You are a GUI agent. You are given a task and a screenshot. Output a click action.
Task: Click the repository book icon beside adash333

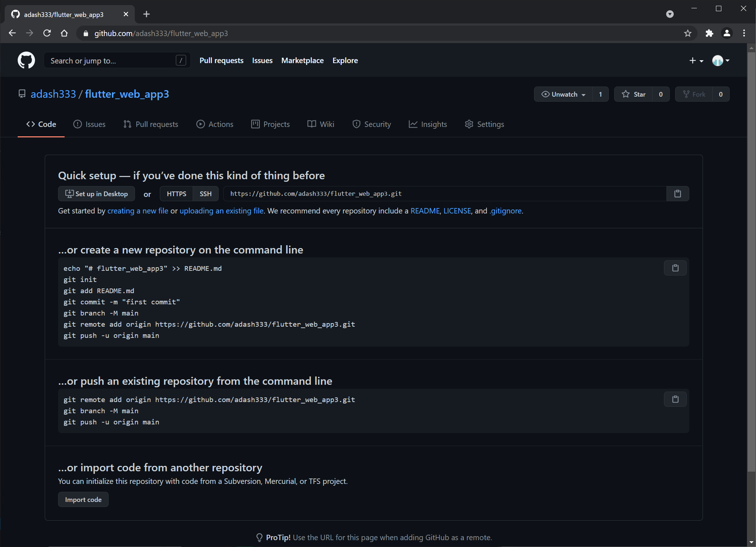pos(22,94)
